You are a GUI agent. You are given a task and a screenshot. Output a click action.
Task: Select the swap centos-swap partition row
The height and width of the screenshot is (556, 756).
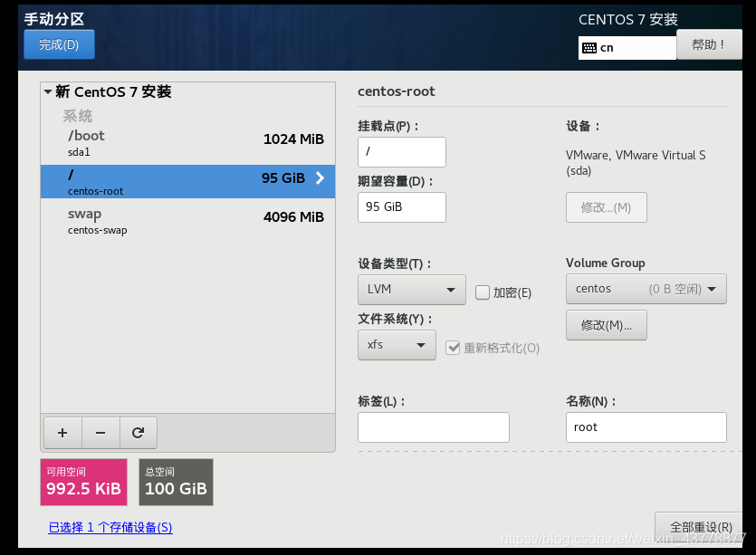click(187, 221)
